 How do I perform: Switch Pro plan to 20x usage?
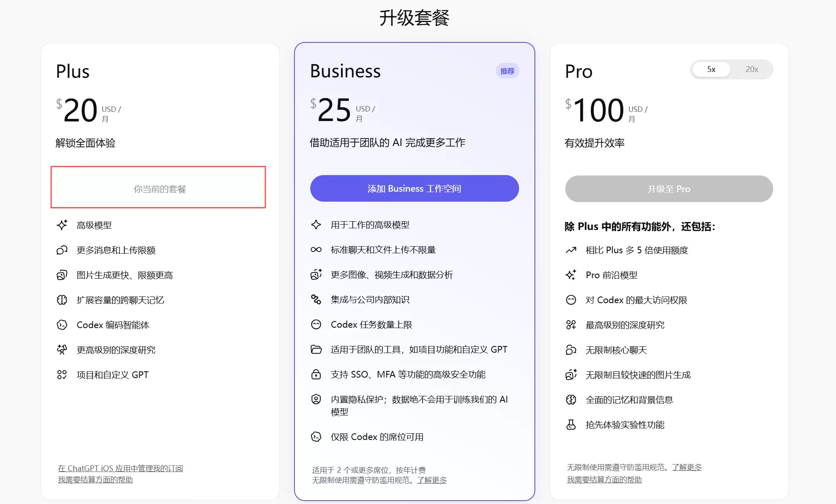[752, 69]
